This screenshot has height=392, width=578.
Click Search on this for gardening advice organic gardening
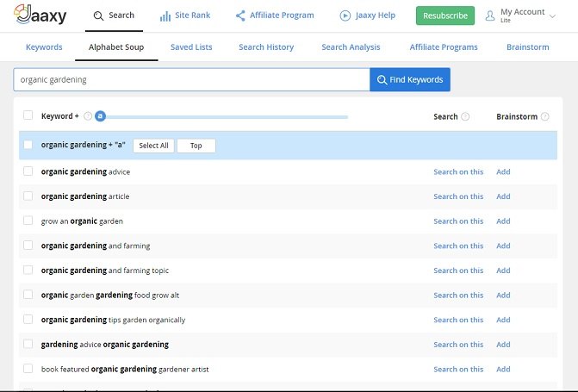[x=458, y=345]
